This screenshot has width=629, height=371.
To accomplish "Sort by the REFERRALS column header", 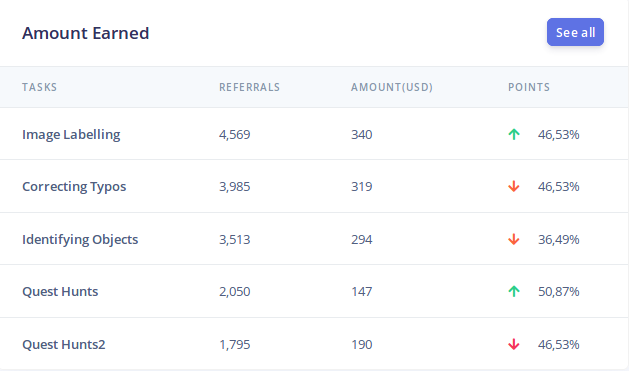I will 250,87.
